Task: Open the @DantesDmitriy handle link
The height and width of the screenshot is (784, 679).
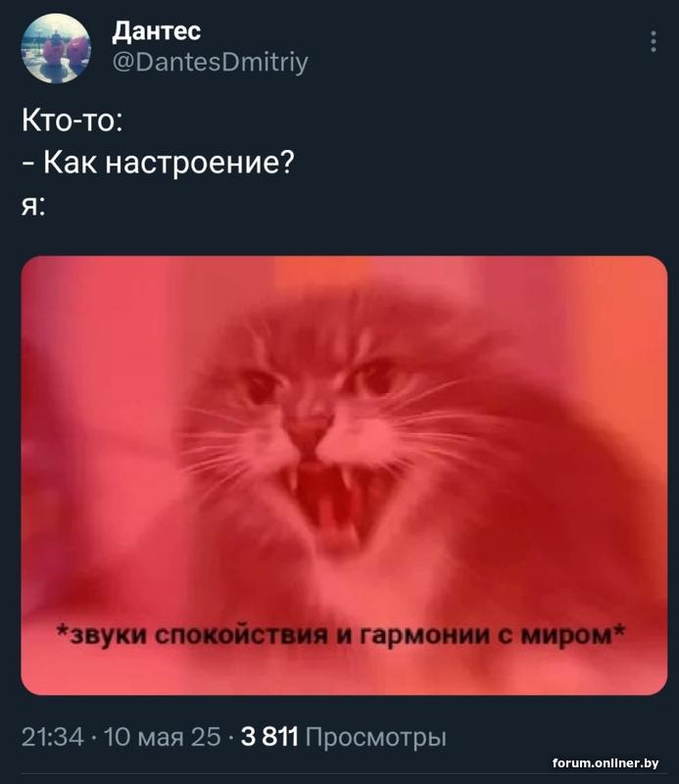Action: [211, 63]
